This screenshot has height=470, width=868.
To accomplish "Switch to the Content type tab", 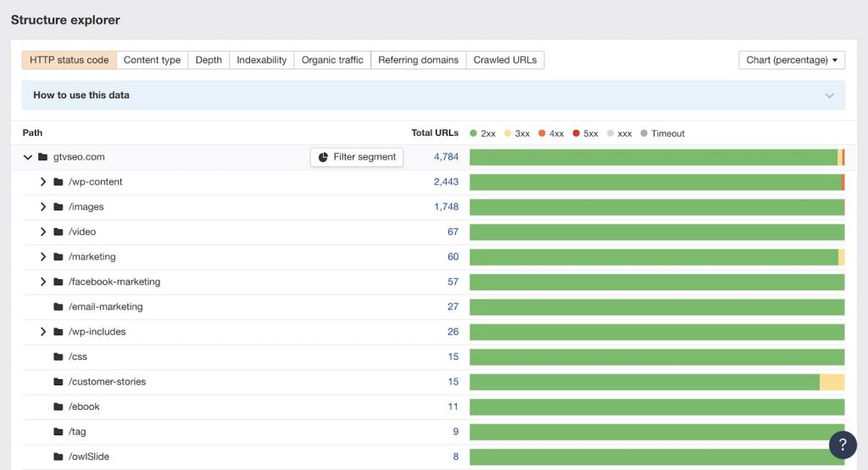I will 152,60.
